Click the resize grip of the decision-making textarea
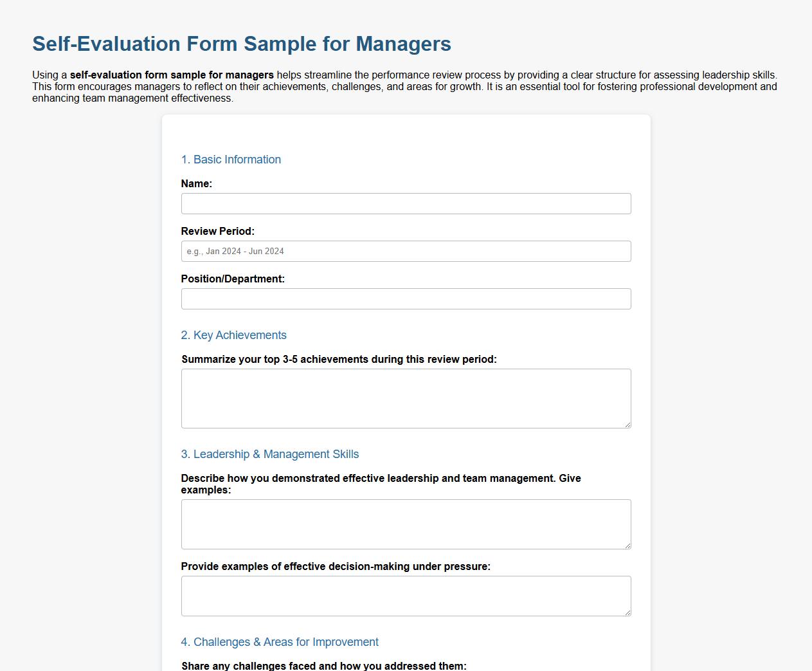The height and width of the screenshot is (671, 812). [627, 612]
